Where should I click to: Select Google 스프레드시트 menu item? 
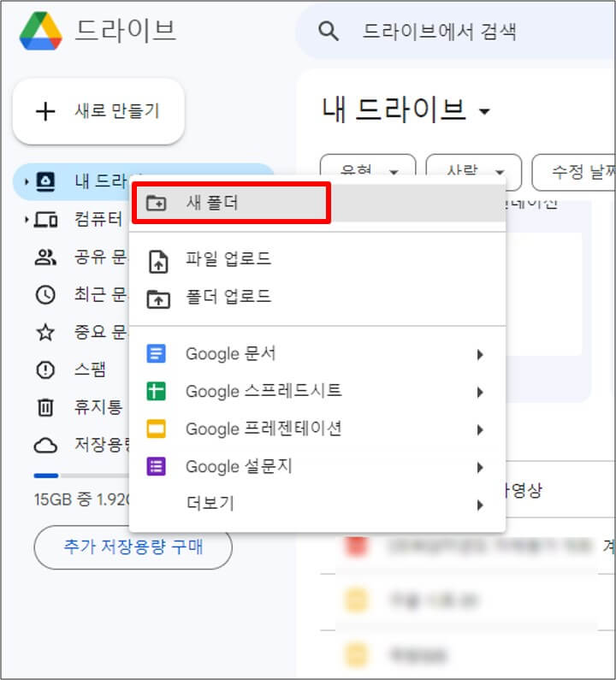[317, 392]
